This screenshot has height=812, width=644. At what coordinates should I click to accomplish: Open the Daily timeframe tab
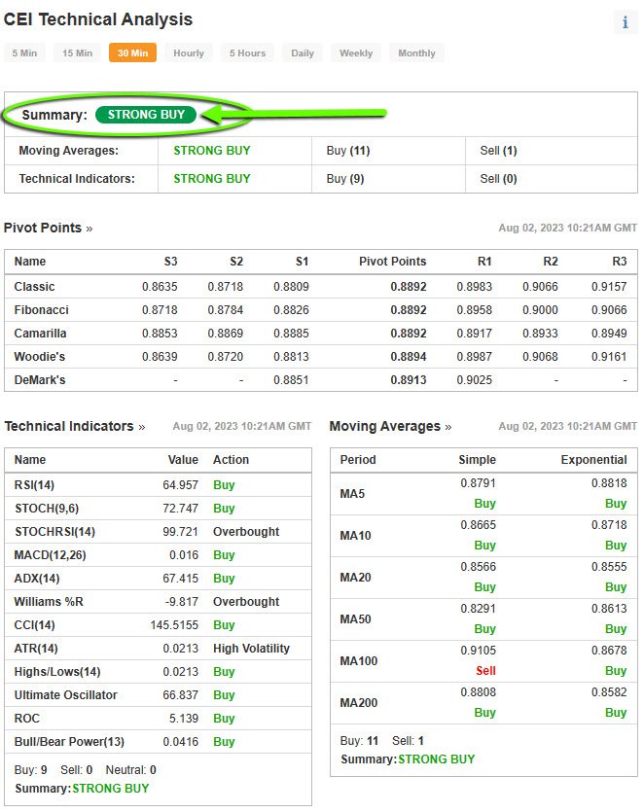pyautogui.click(x=303, y=53)
